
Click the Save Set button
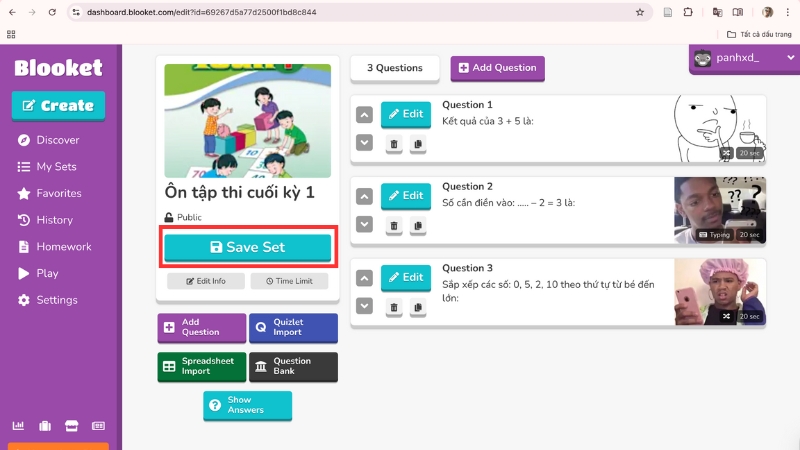pyautogui.click(x=247, y=247)
